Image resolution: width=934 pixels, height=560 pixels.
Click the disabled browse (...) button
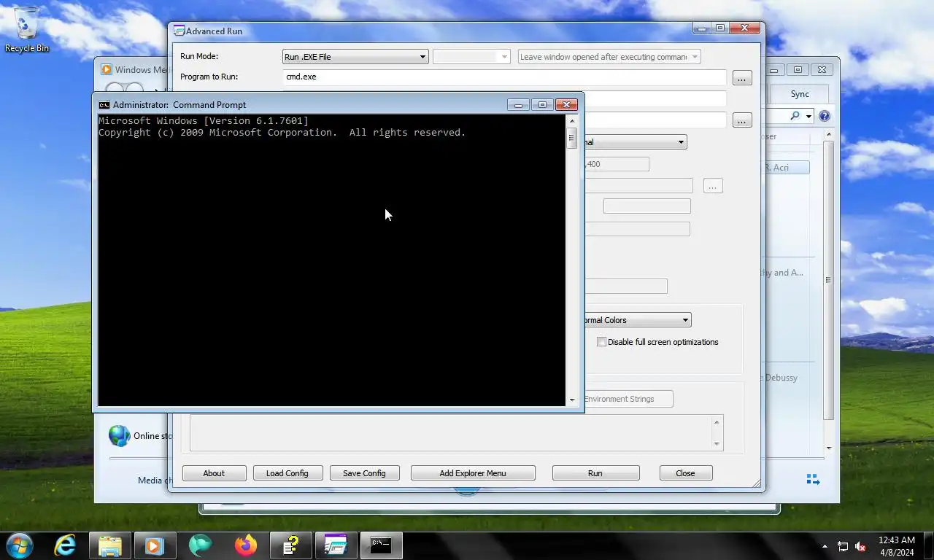(712, 186)
